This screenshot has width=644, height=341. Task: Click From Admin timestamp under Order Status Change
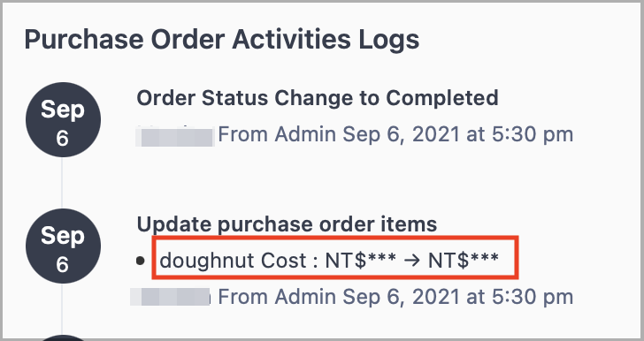coord(395,134)
